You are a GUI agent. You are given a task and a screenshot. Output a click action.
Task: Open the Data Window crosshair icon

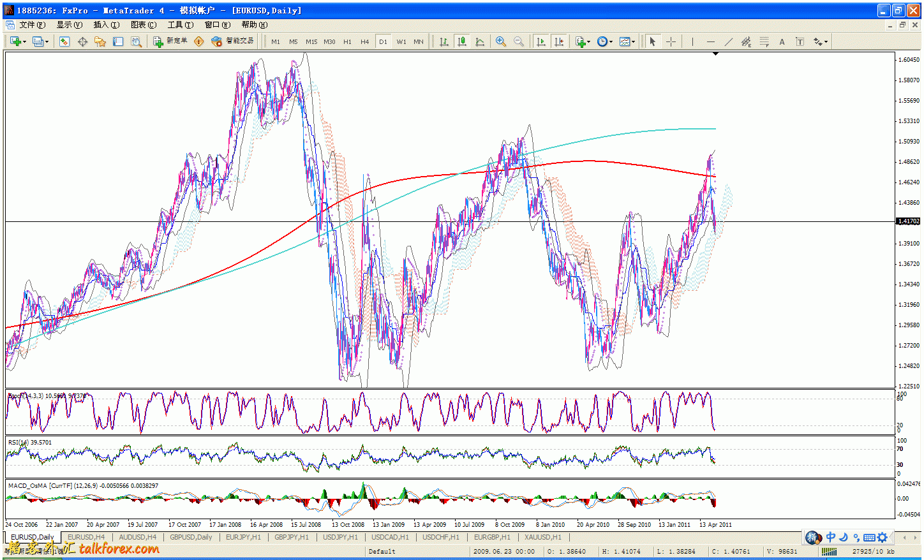(82, 41)
